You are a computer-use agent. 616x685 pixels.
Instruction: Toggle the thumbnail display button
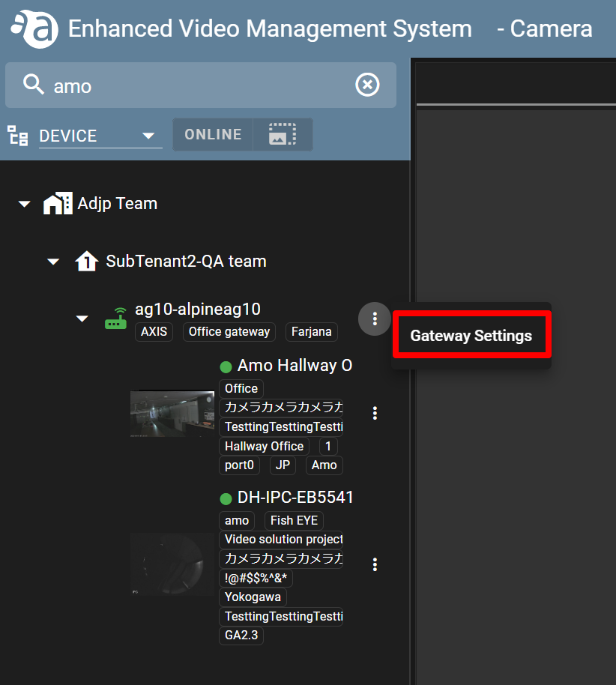pyautogui.click(x=283, y=135)
